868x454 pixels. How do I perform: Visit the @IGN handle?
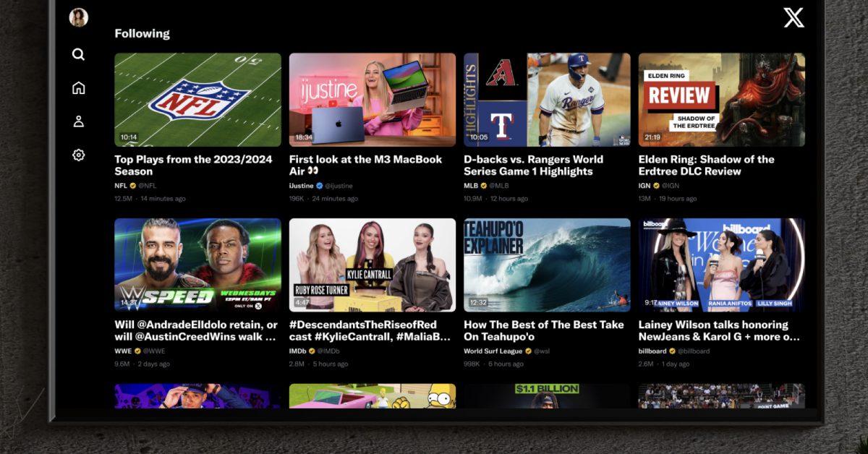tap(671, 186)
